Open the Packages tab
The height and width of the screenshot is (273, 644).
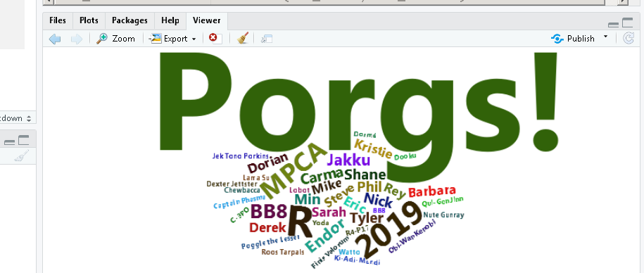[130, 20]
